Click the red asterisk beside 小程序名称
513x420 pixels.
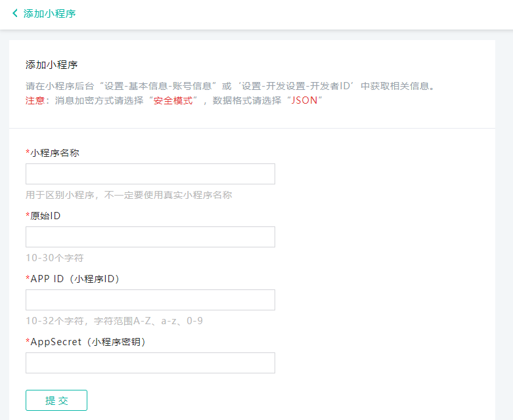[28, 153]
